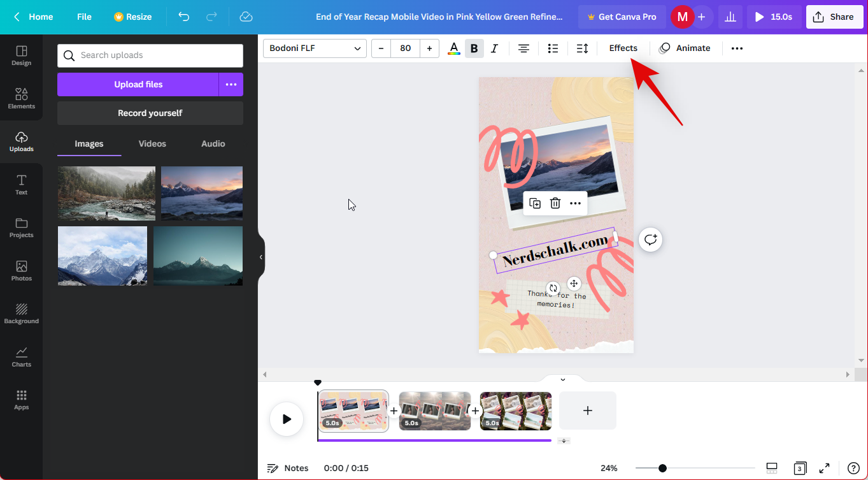Delete the selected element with trash
This screenshot has width=868, height=480.
tap(555, 203)
